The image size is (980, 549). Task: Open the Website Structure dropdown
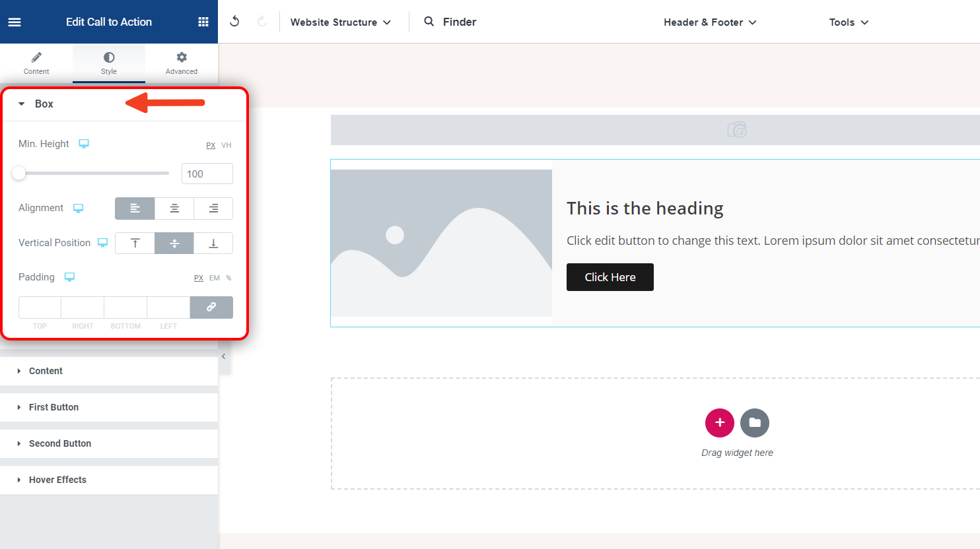click(341, 22)
